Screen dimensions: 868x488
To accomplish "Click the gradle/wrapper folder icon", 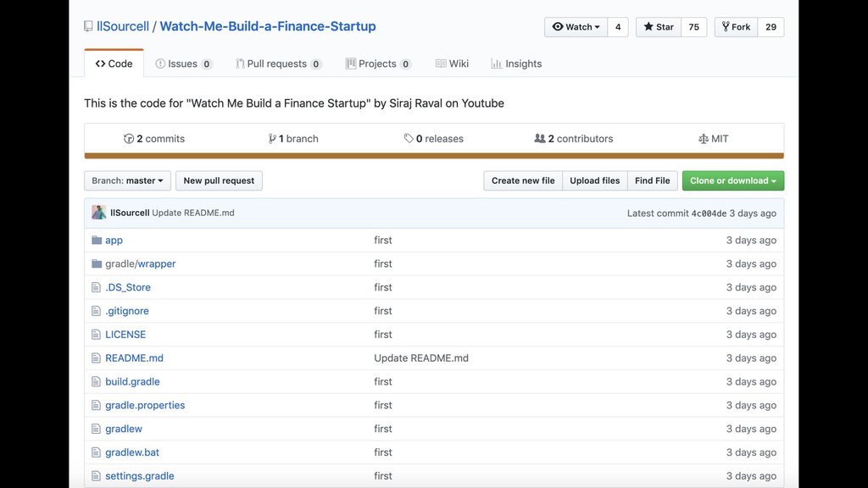I will 97,264.
